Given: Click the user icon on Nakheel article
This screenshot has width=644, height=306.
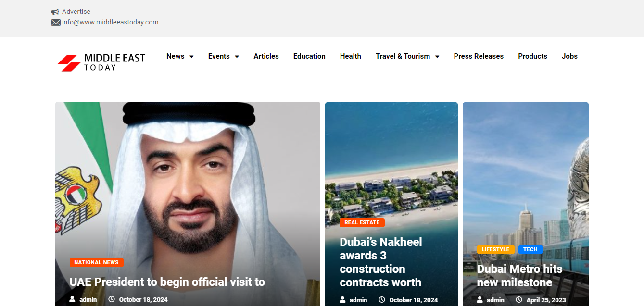Looking at the screenshot, I should tap(342, 300).
